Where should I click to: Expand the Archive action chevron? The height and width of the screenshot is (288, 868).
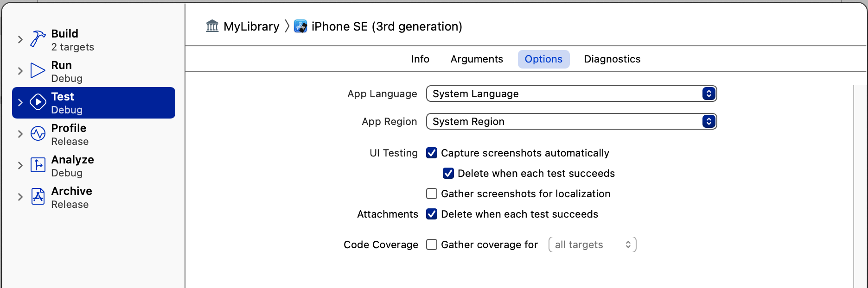(x=20, y=197)
